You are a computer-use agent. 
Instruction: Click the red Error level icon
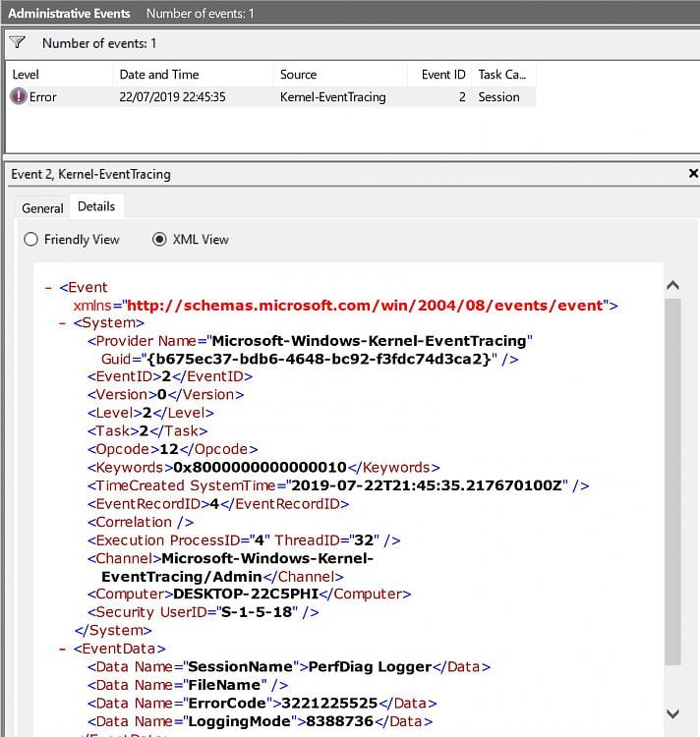[18, 96]
